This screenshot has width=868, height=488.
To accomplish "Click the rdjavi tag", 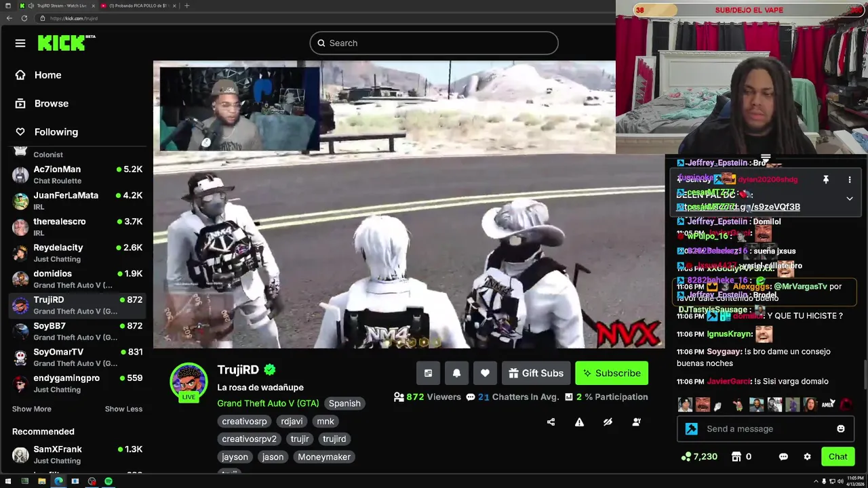I will 292,422.
